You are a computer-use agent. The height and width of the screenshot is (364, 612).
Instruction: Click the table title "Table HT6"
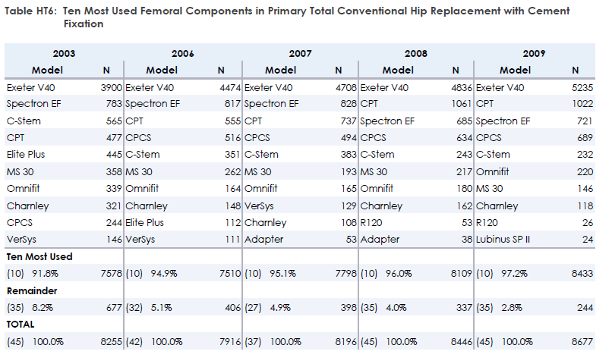[x=31, y=11]
